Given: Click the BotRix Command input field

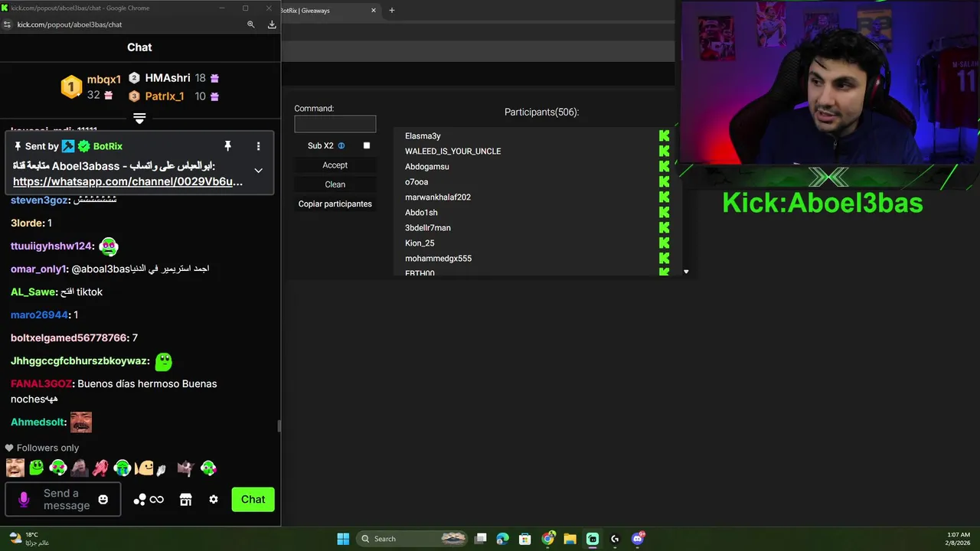Looking at the screenshot, I should click(x=335, y=124).
